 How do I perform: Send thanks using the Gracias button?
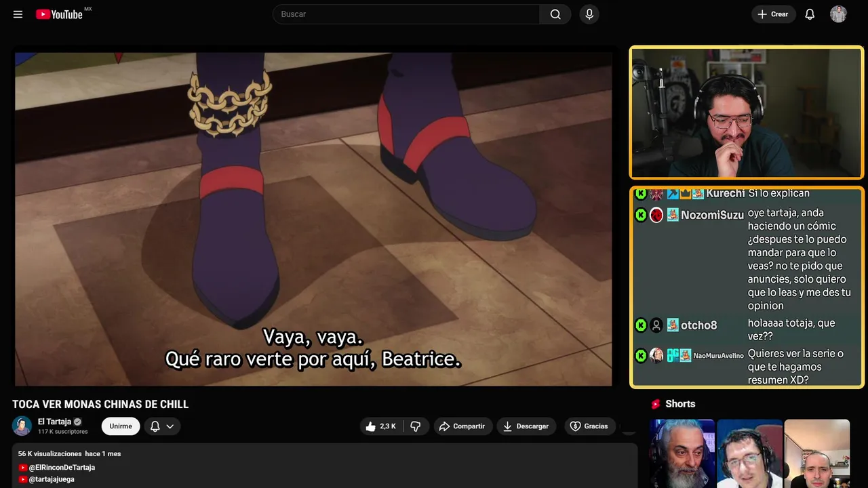coord(589,426)
